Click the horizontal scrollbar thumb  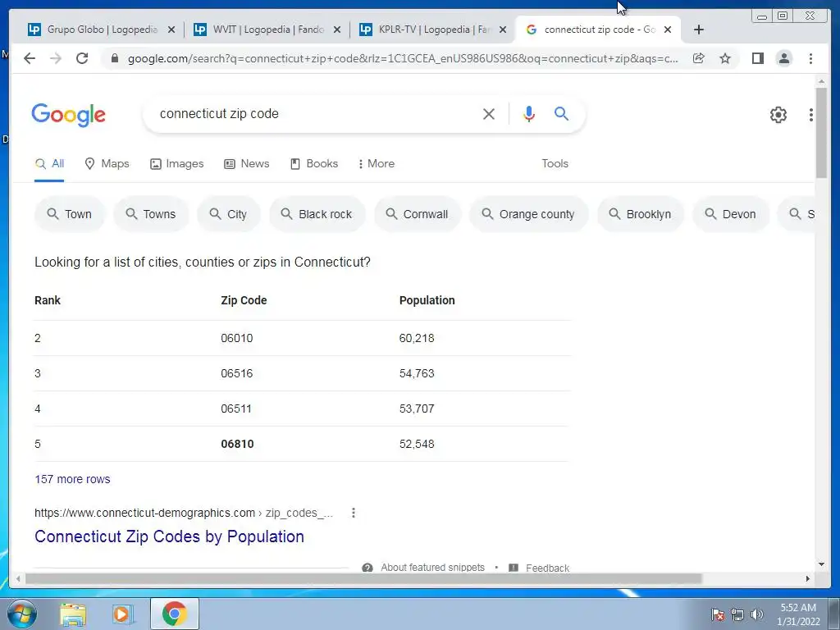(363, 578)
